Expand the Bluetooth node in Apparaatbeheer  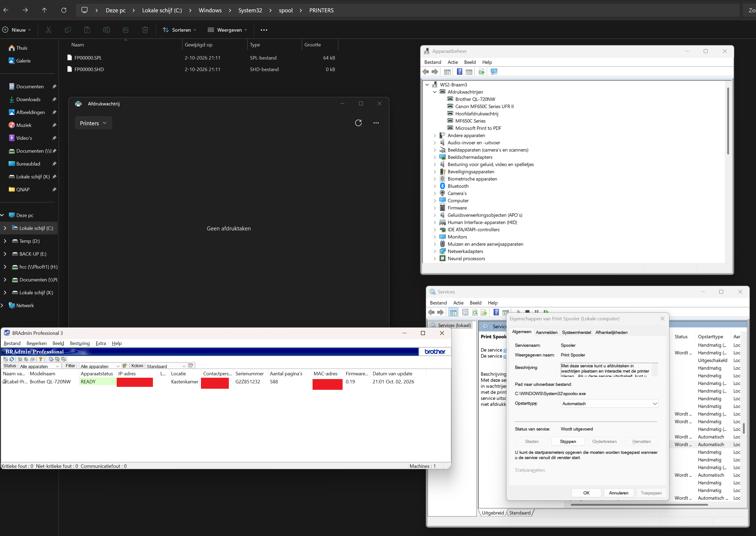tap(435, 186)
